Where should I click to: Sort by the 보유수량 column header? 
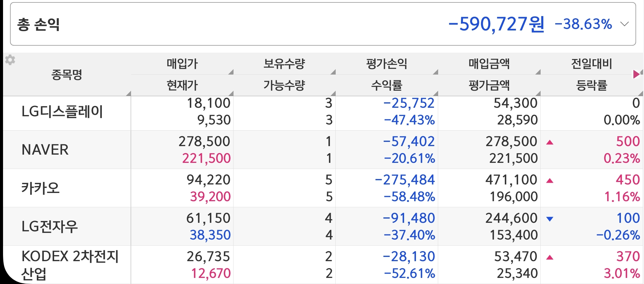[284, 64]
